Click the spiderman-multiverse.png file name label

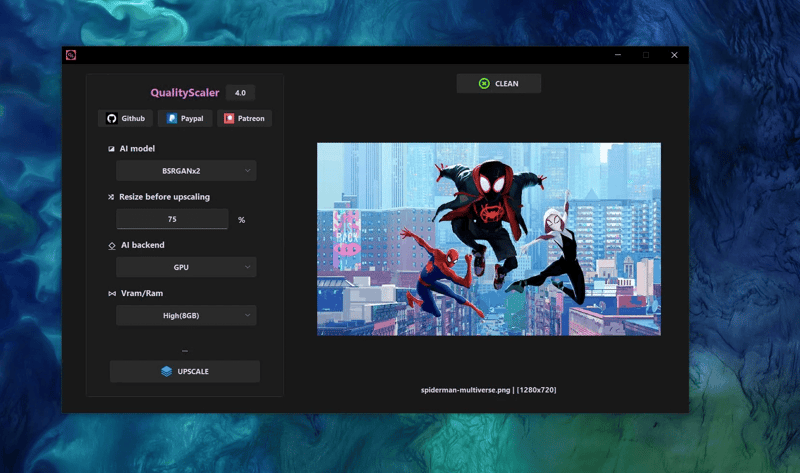pos(488,389)
